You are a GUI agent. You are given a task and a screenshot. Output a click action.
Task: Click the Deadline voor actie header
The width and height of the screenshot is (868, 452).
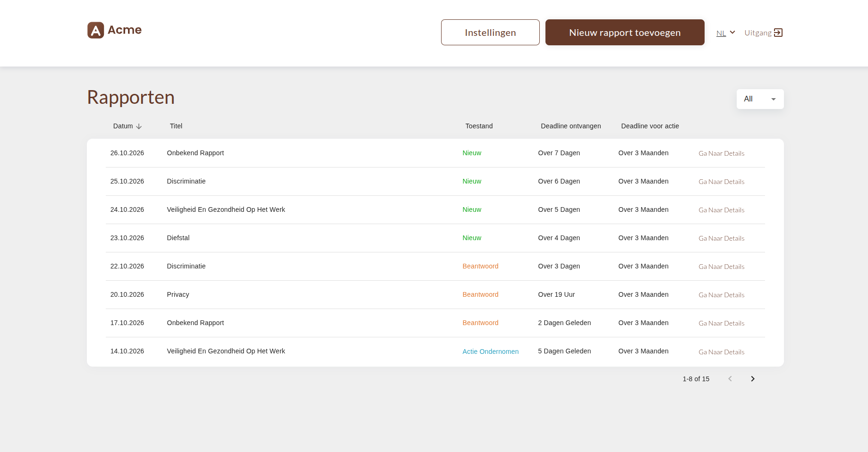click(x=650, y=126)
